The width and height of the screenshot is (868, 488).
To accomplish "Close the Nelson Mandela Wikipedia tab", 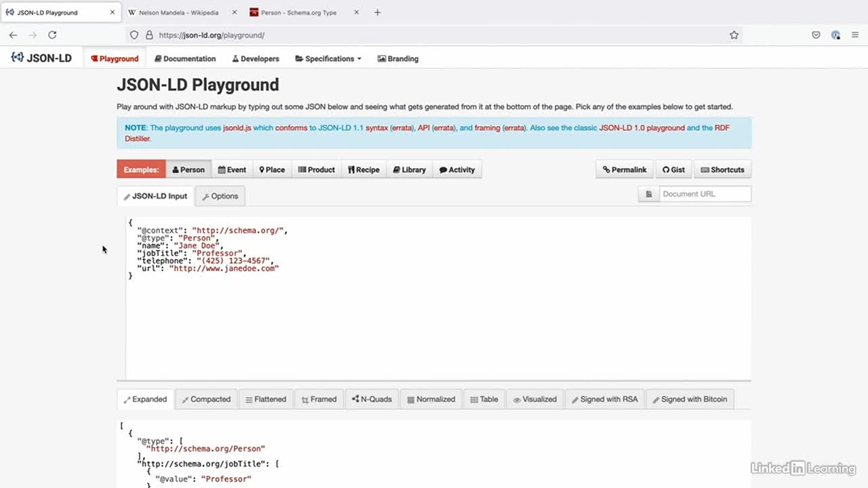I will coord(235,12).
